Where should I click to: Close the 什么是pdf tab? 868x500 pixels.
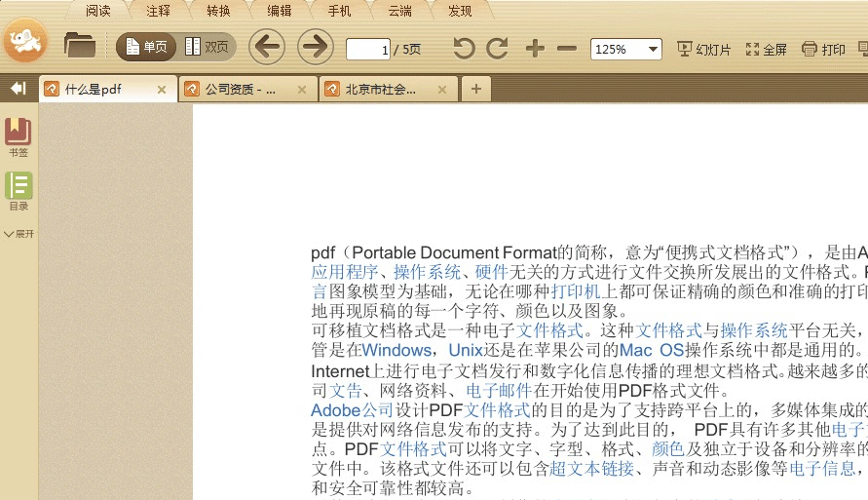coord(162,89)
